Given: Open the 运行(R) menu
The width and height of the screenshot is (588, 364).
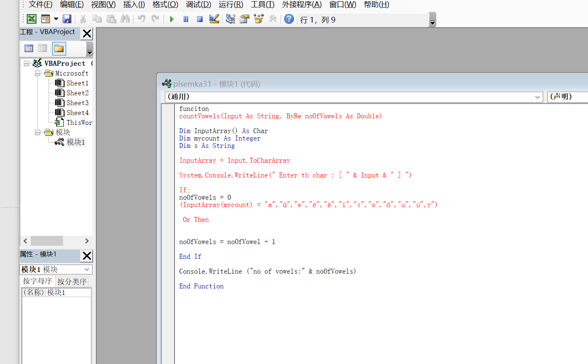Looking at the screenshot, I should pos(230,5).
